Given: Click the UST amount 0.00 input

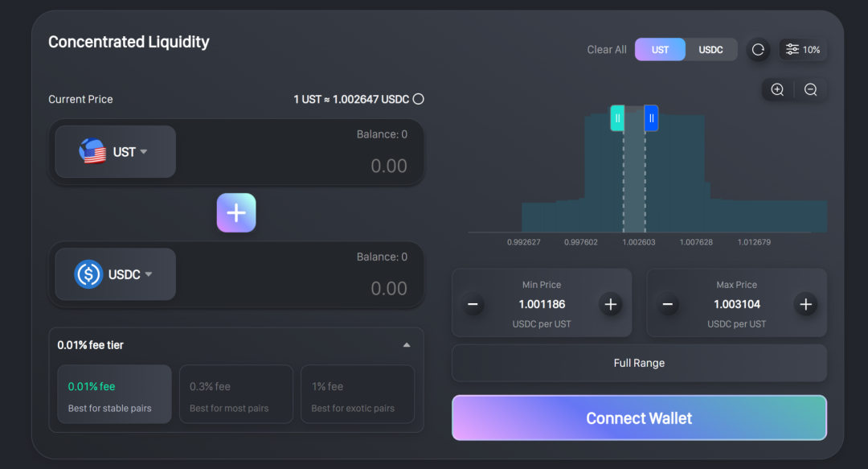Looking at the screenshot, I should coord(389,166).
